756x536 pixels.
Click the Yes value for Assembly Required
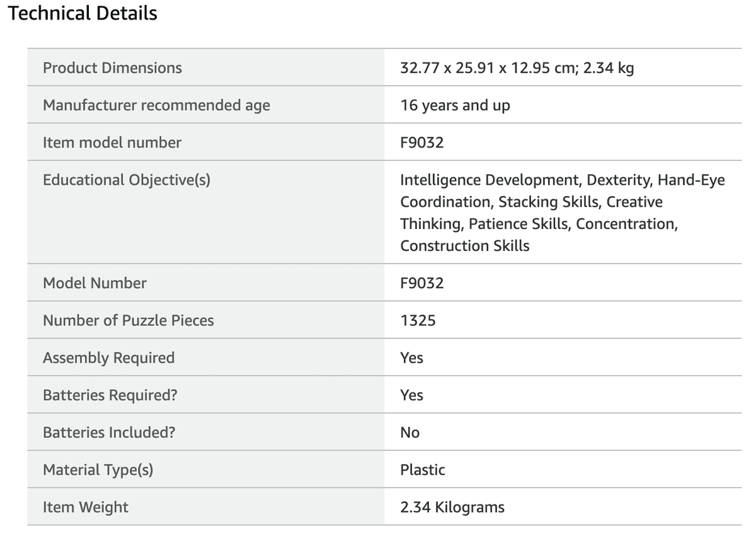(x=411, y=358)
